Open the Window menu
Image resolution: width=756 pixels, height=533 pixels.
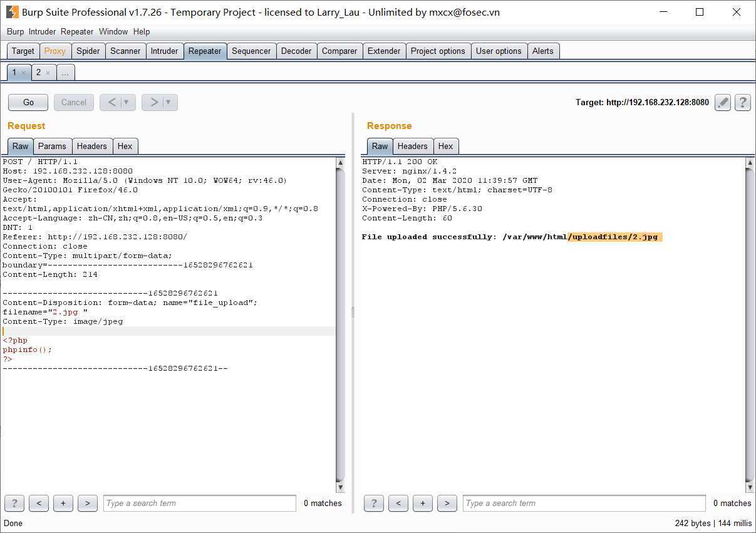pyautogui.click(x=113, y=31)
